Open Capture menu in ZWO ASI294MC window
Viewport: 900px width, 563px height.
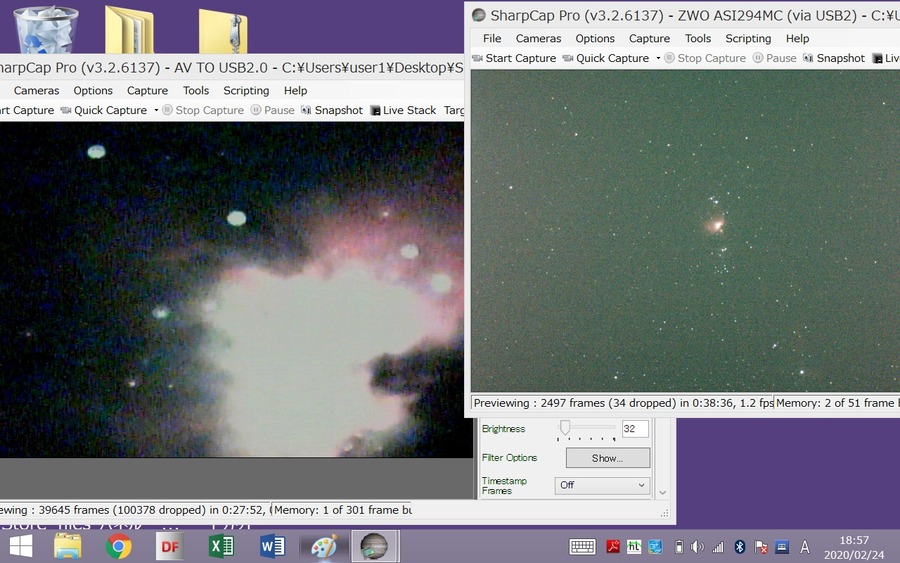pyautogui.click(x=649, y=38)
